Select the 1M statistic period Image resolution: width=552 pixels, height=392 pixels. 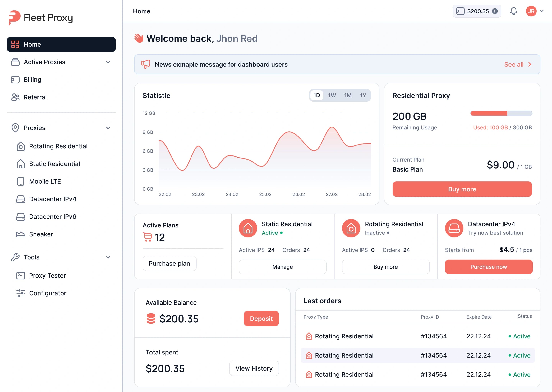pyautogui.click(x=348, y=95)
